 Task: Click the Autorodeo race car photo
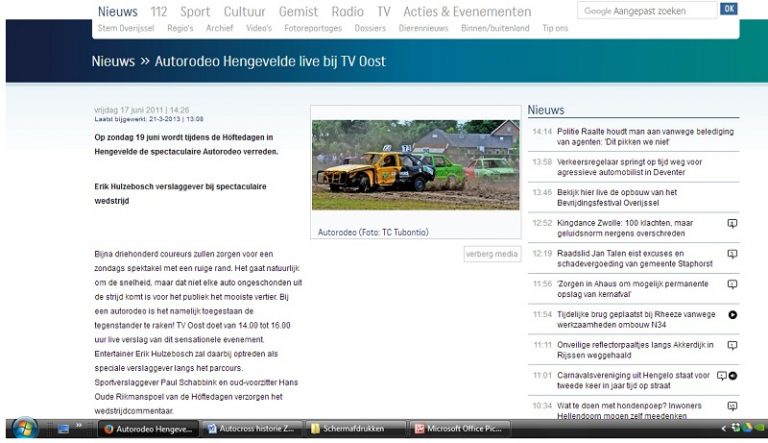click(415, 165)
